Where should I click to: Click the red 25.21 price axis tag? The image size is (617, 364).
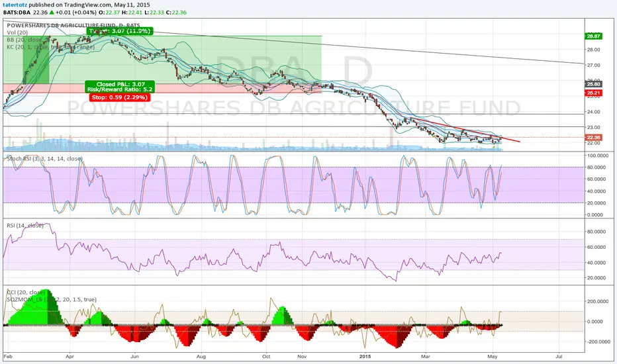(593, 93)
